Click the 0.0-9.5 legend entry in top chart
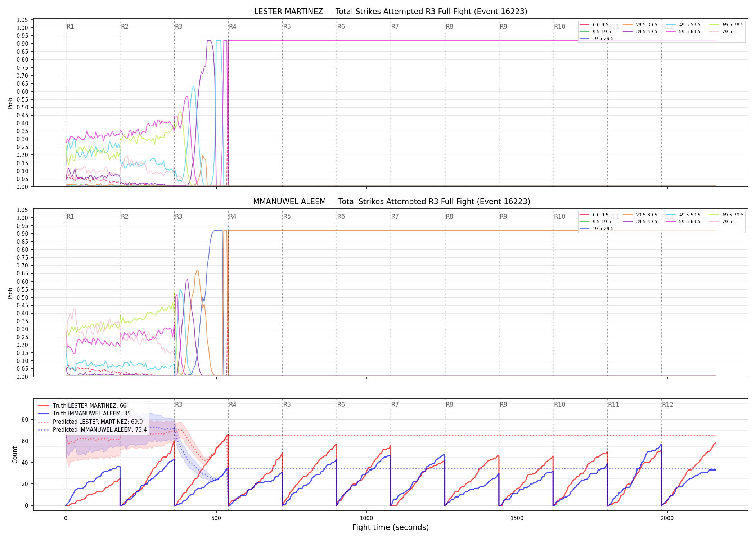The width and height of the screenshot is (756, 540). 594,25
